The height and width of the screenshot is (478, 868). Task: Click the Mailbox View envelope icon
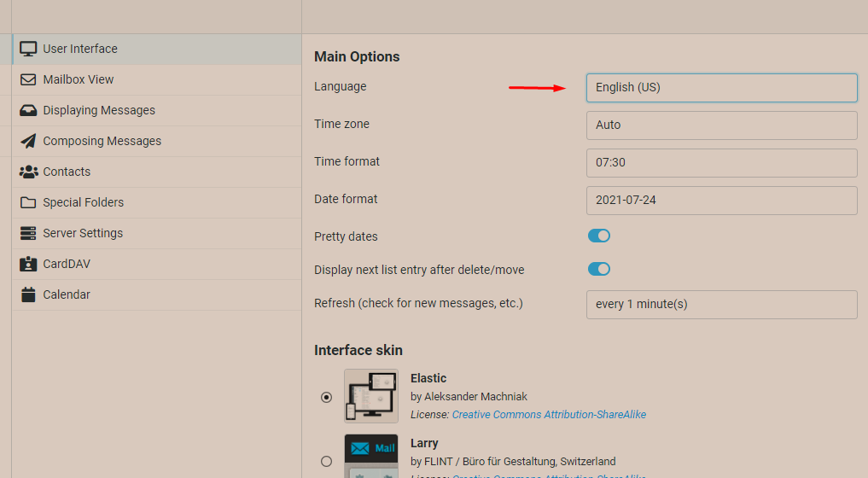coord(28,79)
